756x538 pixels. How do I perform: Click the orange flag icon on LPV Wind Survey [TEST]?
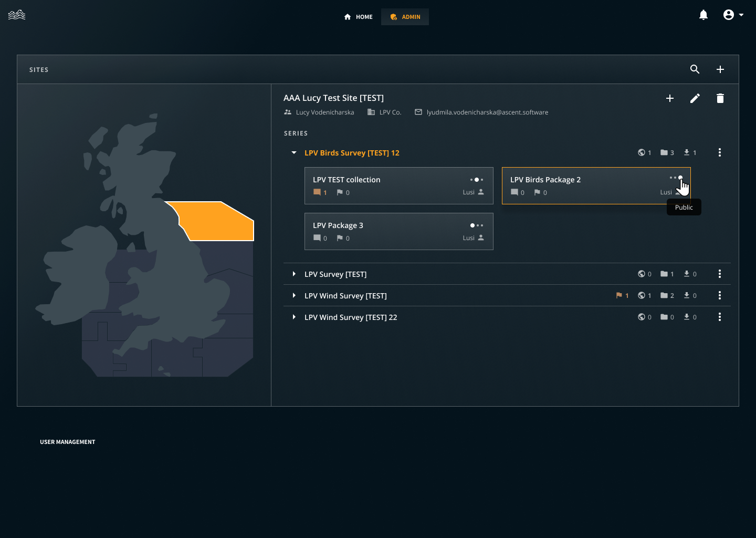click(619, 295)
